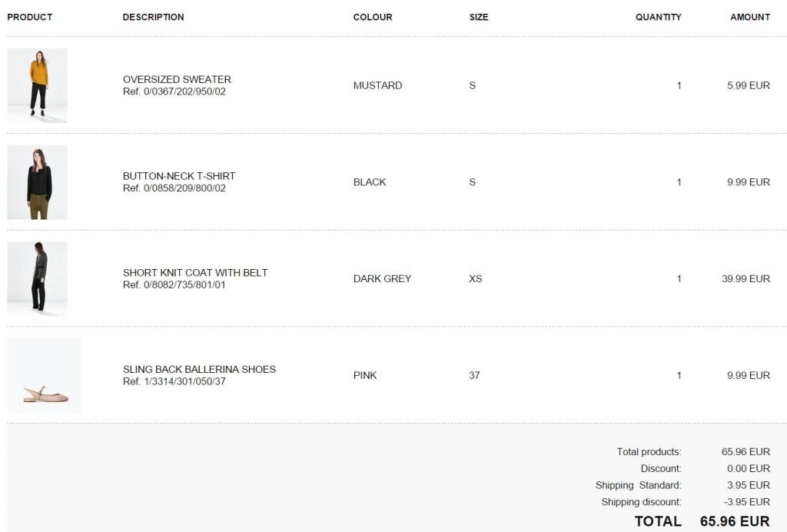Open SHORT KNIT COAT WITH BELT title

point(195,273)
